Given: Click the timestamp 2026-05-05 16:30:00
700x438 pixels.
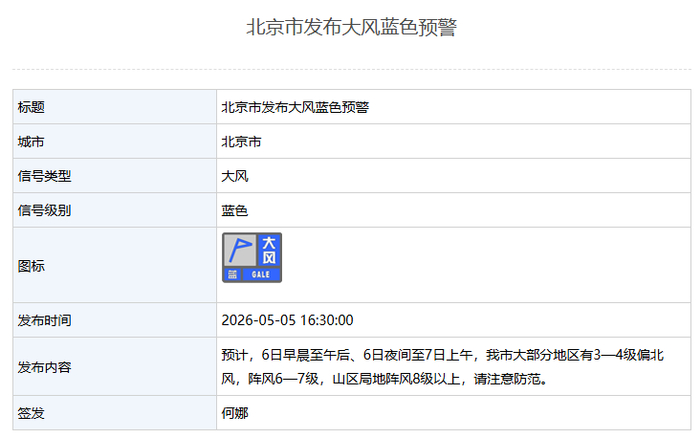Looking at the screenshot, I should (288, 321).
